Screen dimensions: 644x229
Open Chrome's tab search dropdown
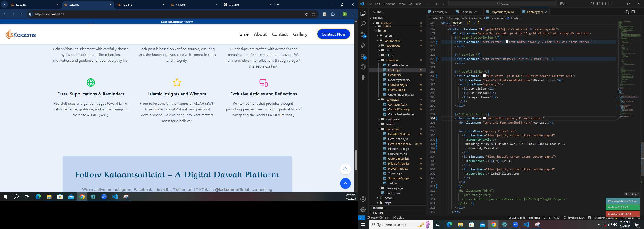4,4
